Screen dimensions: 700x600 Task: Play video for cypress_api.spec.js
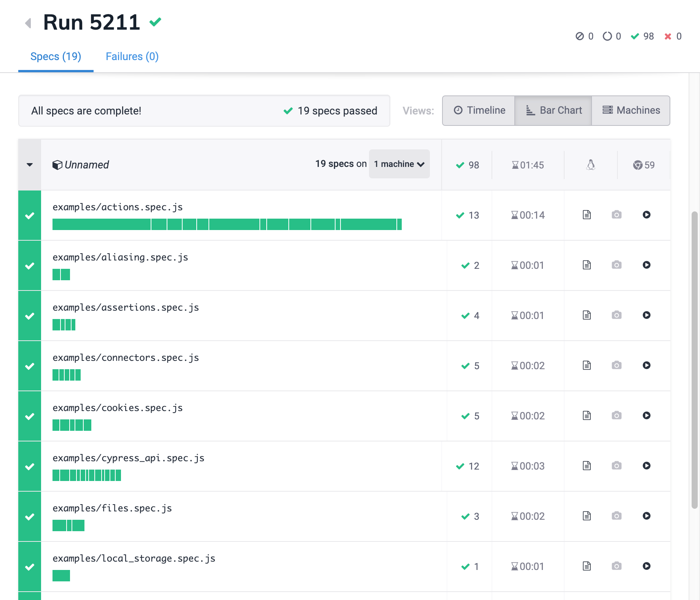click(646, 466)
